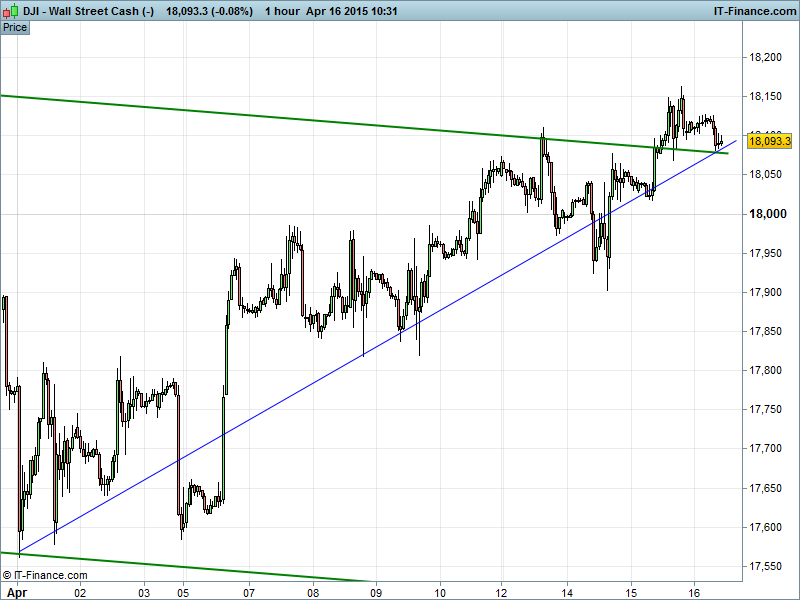Click the IT-Finance.com link at top right

(753, 10)
